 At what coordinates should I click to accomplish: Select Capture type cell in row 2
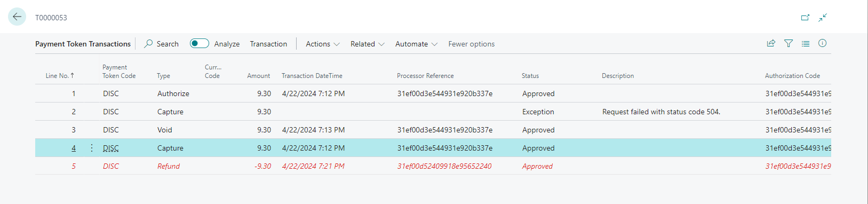click(170, 112)
